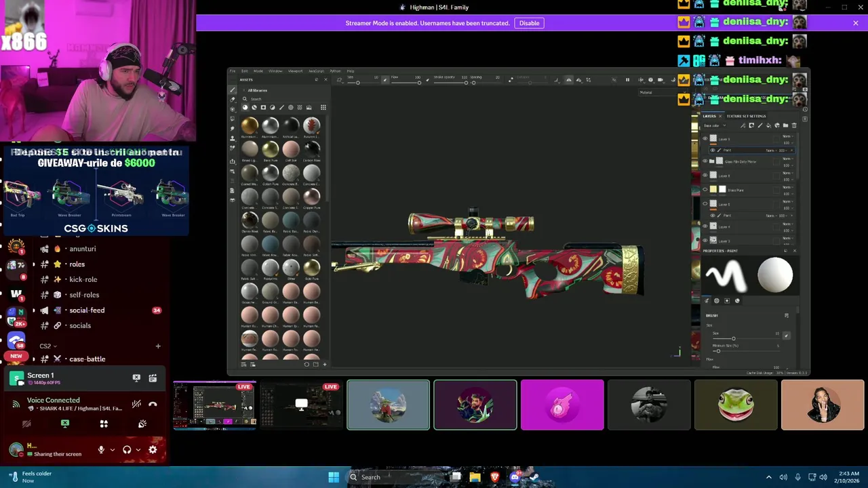The height and width of the screenshot is (488, 868).
Task: Open blend mode dropdown of Brass Pure layer
Action: (x=788, y=187)
